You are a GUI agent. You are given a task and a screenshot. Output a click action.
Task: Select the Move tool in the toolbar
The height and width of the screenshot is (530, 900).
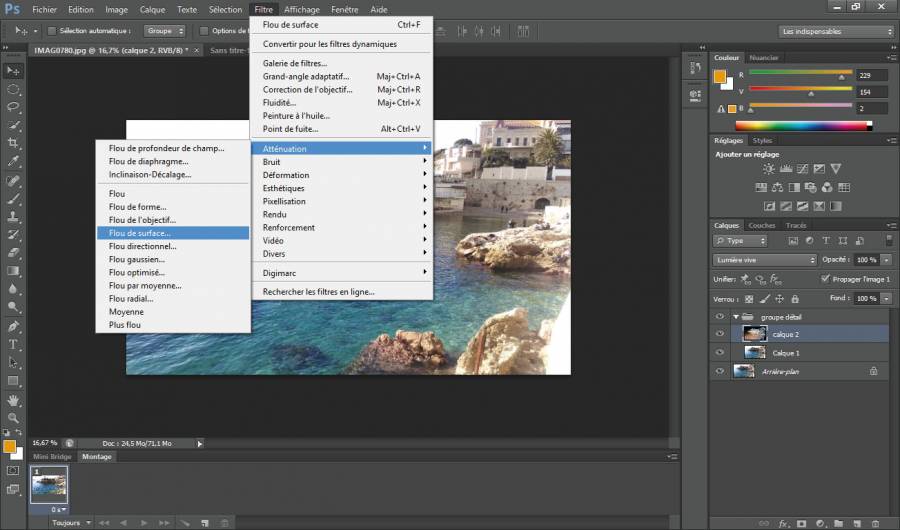pos(13,71)
